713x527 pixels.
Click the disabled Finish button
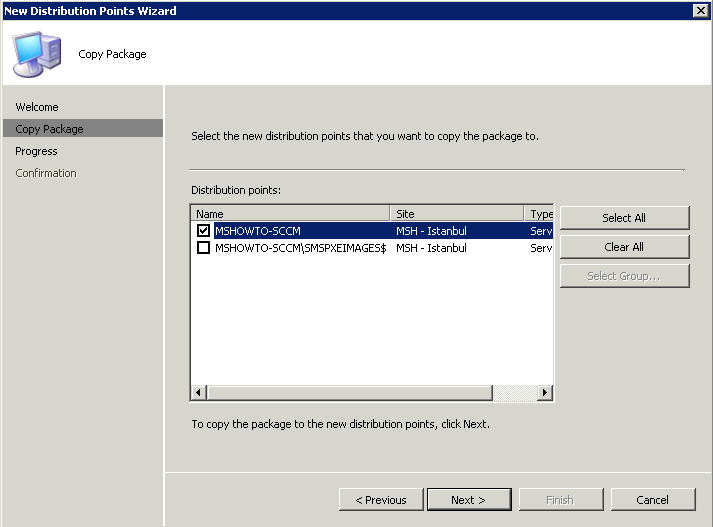click(561, 500)
